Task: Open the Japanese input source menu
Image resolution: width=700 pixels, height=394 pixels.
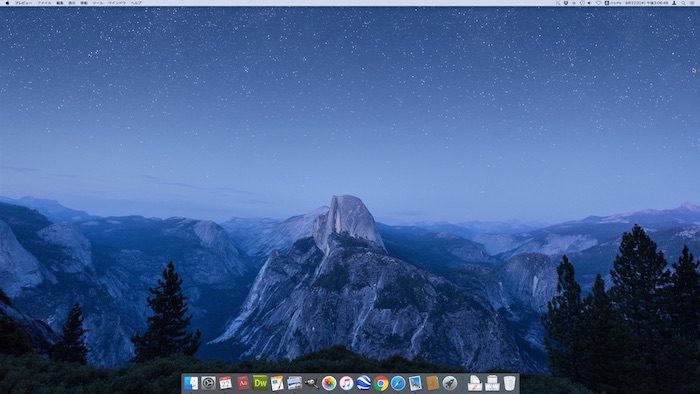Action: [607, 3]
